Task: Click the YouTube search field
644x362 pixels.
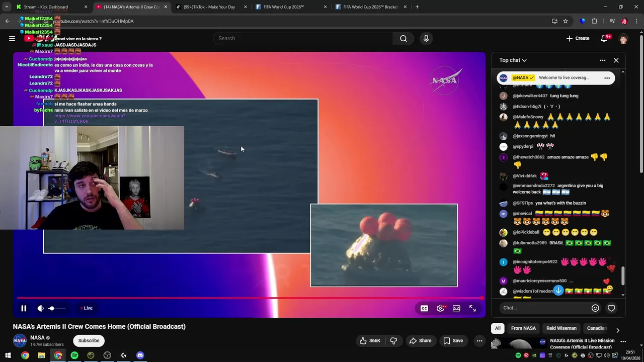Action: point(303,38)
